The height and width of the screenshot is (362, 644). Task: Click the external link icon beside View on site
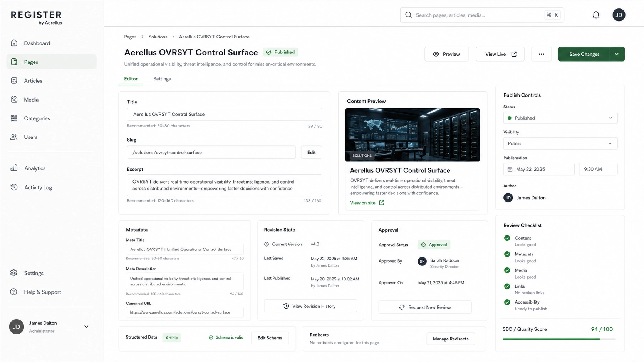pyautogui.click(x=382, y=203)
